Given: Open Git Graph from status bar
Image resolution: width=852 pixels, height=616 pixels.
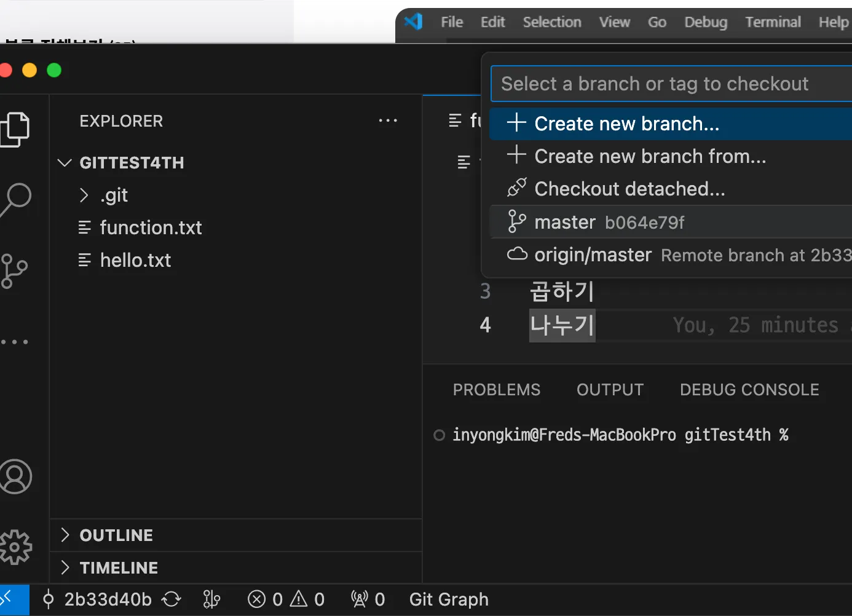Looking at the screenshot, I should (x=449, y=599).
